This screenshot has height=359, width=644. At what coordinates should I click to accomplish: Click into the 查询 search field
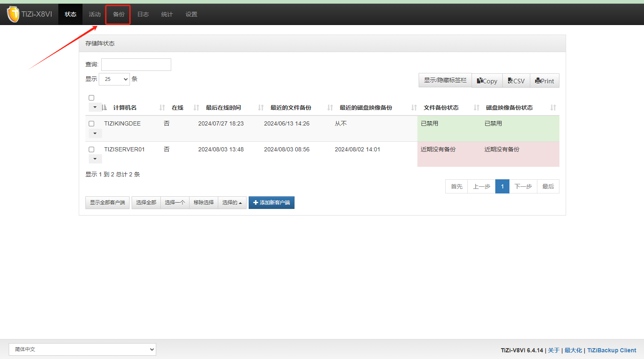tap(136, 65)
